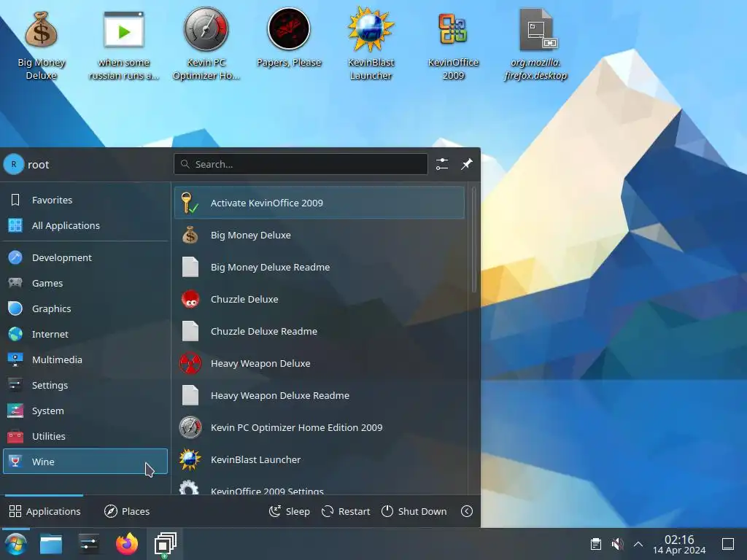Open System Settings from taskbar
The image size is (747, 560).
pos(89,544)
